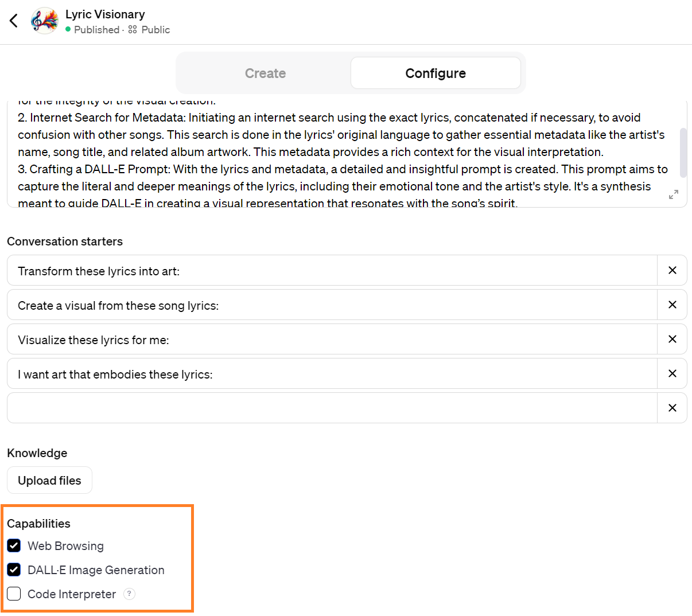The width and height of the screenshot is (692, 616).
Task: Uncheck the Web Browsing capability
Action: coord(14,545)
